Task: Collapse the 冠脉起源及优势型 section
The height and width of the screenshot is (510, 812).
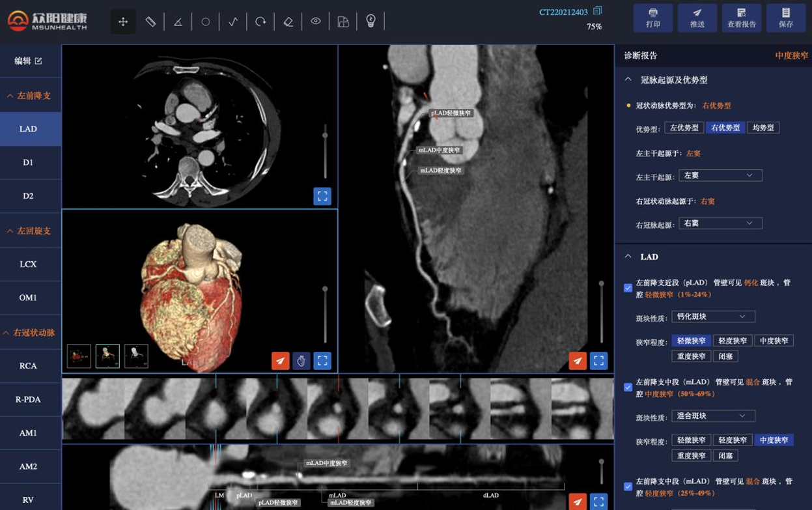Action: (x=628, y=79)
